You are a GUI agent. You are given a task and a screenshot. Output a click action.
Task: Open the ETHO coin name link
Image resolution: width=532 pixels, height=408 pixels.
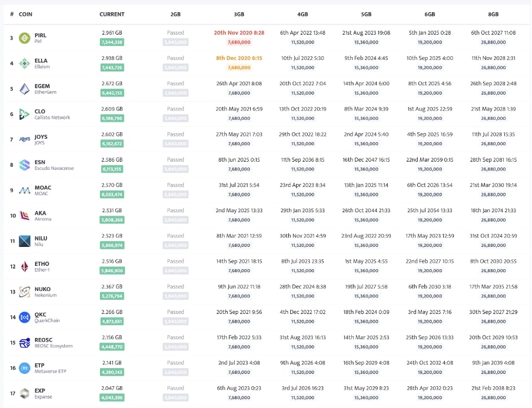click(x=42, y=264)
